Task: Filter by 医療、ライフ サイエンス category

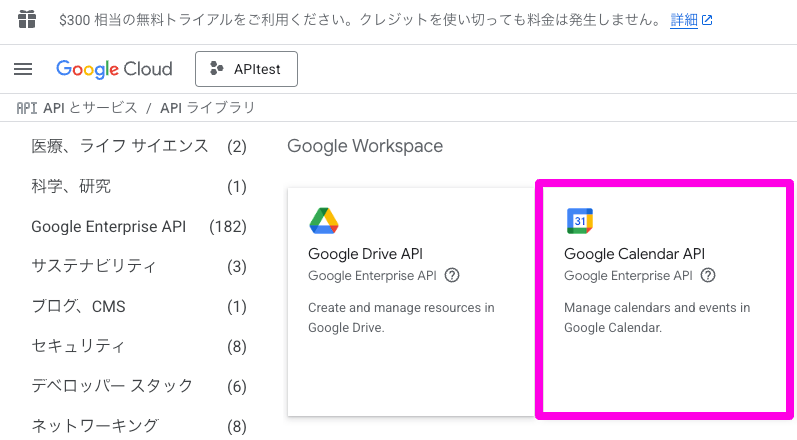Action: (x=139, y=146)
